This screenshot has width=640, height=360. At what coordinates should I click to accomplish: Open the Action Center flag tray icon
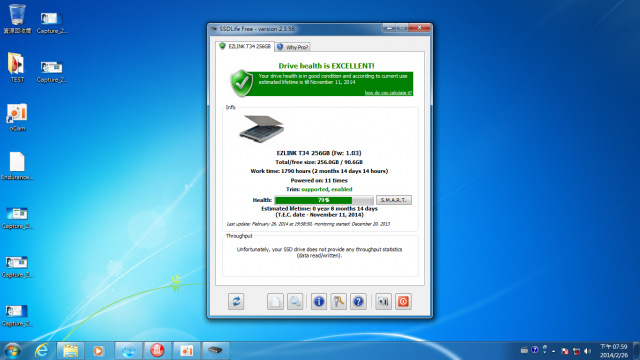[x=565, y=351]
